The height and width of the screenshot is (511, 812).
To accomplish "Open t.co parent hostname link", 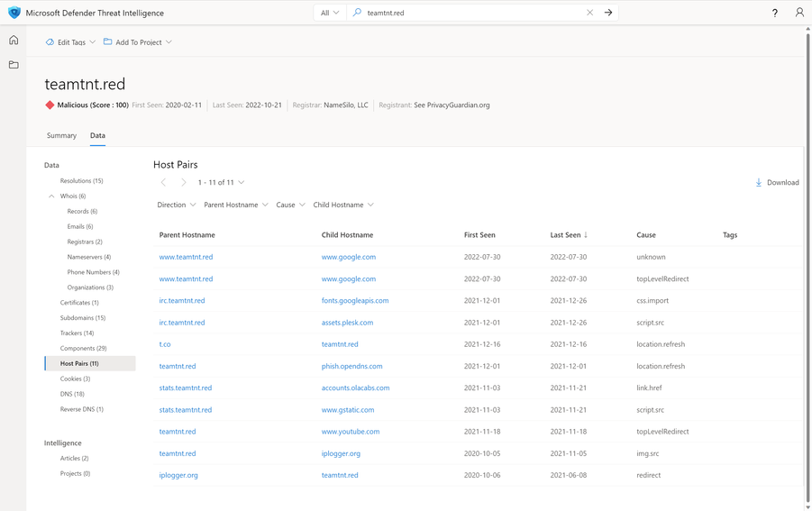I will tap(165, 343).
